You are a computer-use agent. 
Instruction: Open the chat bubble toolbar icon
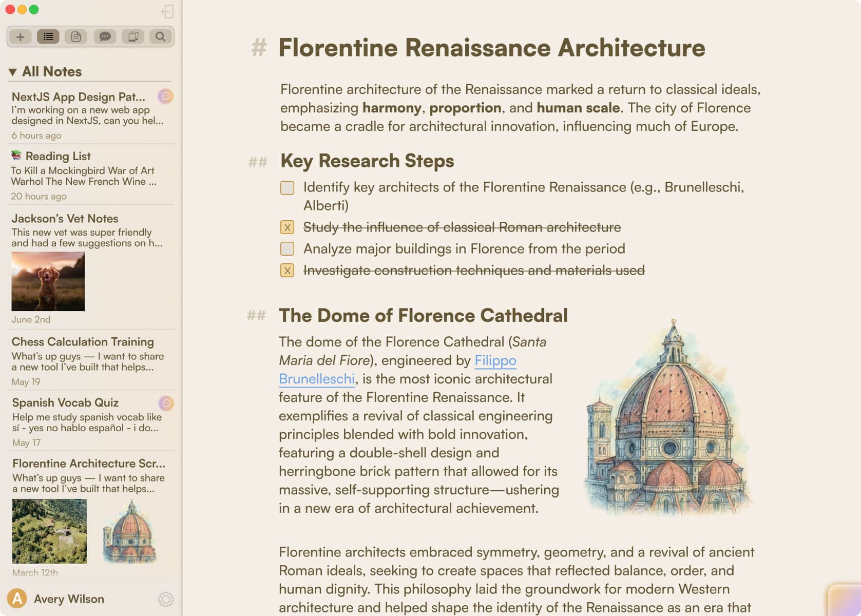pyautogui.click(x=105, y=37)
